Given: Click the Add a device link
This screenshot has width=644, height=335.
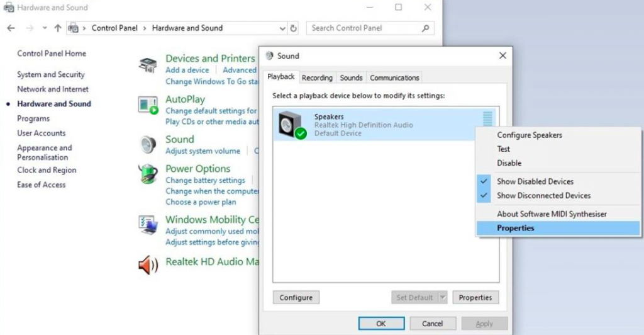Looking at the screenshot, I should tap(187, 70).
